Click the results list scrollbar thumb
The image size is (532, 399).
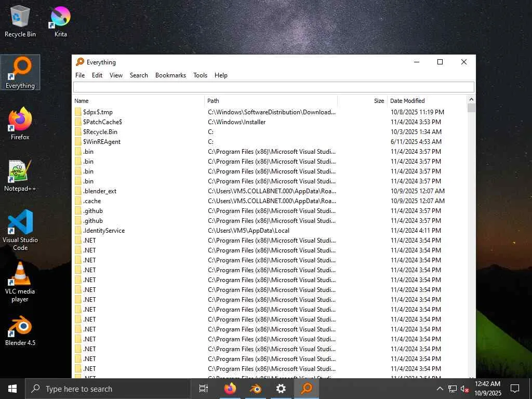(471, 108)
